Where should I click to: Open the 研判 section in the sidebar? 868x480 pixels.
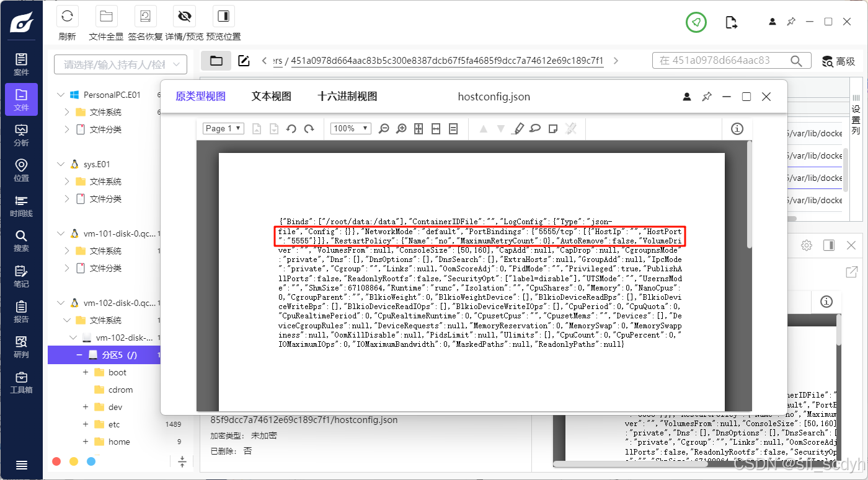tap(22, 347)
